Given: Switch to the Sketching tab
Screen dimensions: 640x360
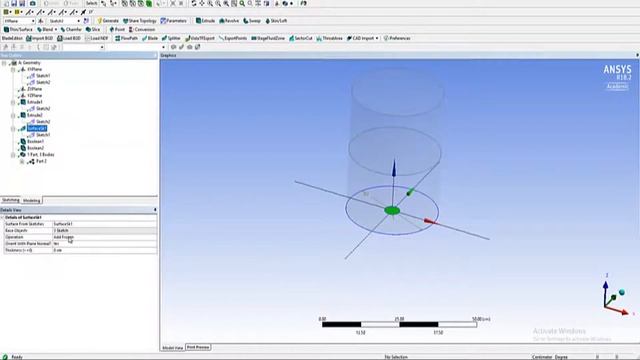Looking at the screenshot, I should (11, 200).
